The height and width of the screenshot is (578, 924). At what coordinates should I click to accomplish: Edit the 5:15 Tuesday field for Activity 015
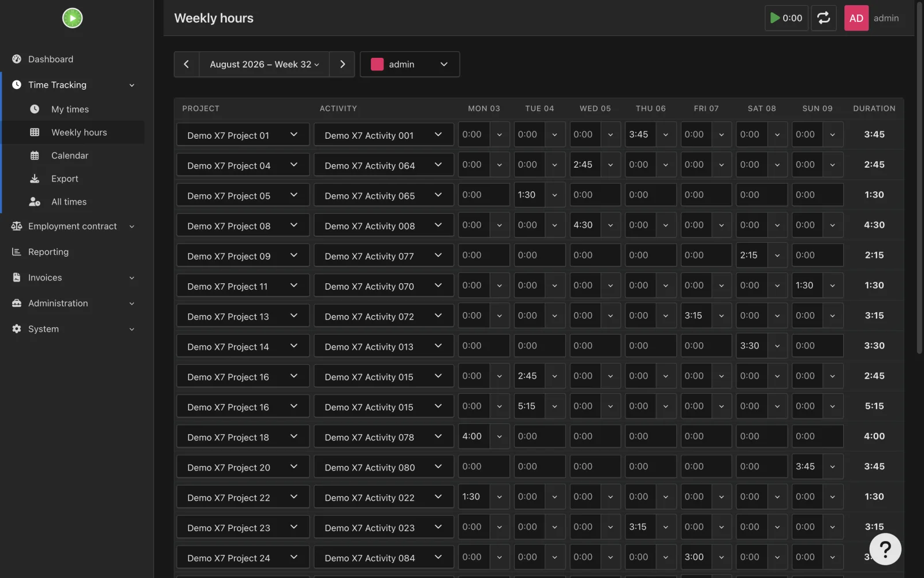[x=529, y=406]
